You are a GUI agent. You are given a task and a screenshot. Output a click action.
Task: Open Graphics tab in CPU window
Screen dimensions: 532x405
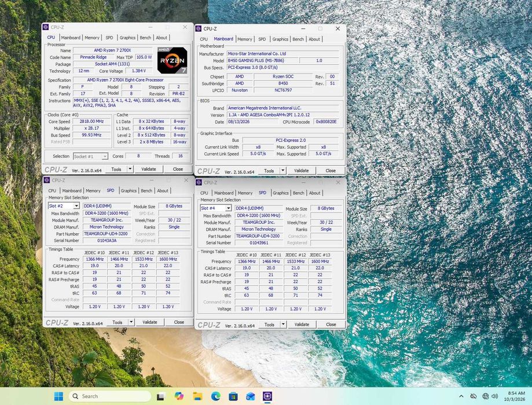click(127, 38)
